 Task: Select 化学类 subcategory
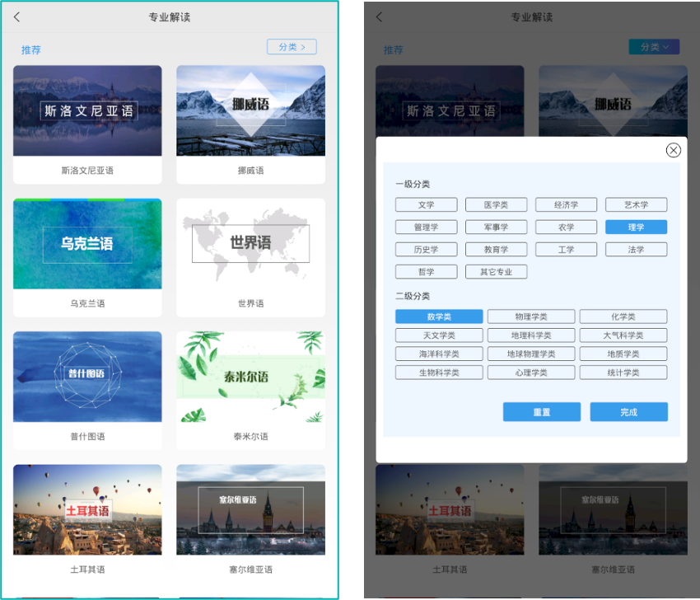(623, 316)
